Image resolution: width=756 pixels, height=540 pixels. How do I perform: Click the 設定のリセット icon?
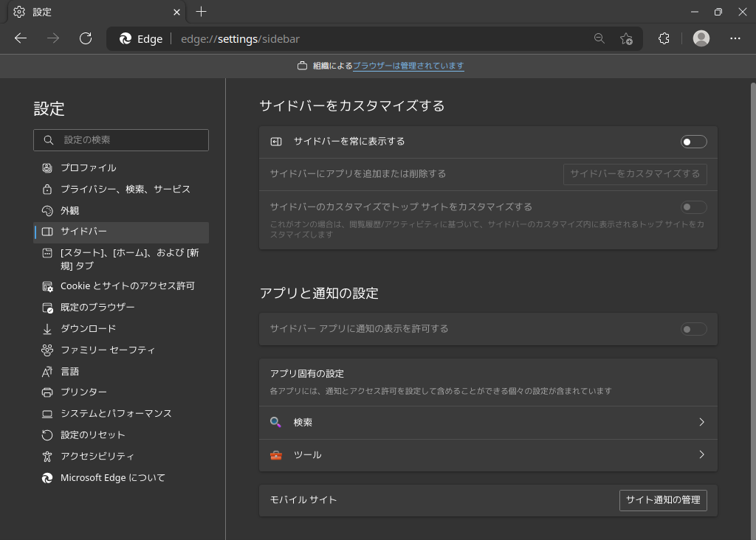point(47,435)
